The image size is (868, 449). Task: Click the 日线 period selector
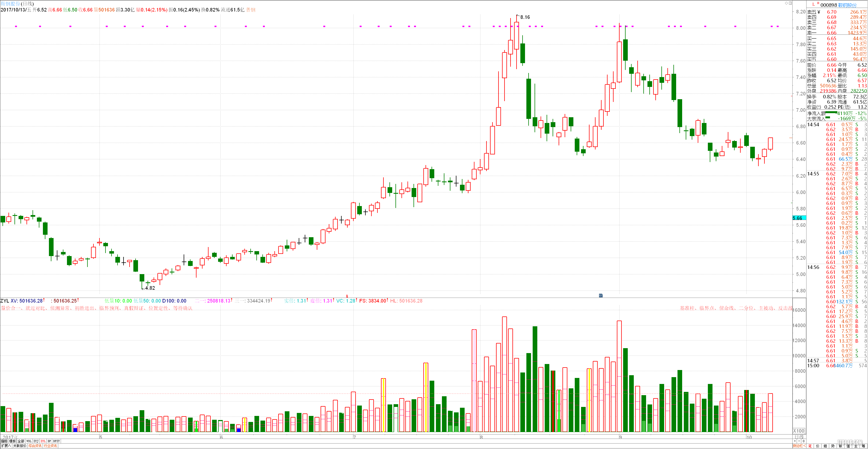click(799, 436)
